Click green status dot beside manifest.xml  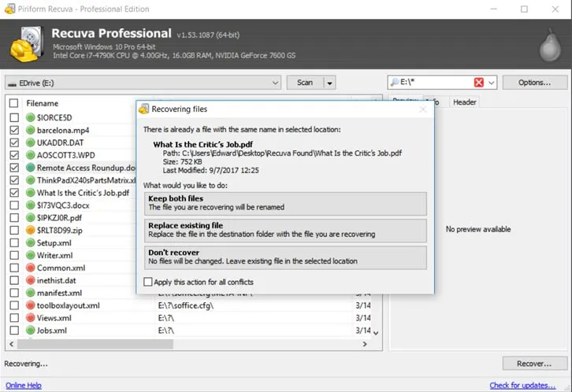[31, 293]
